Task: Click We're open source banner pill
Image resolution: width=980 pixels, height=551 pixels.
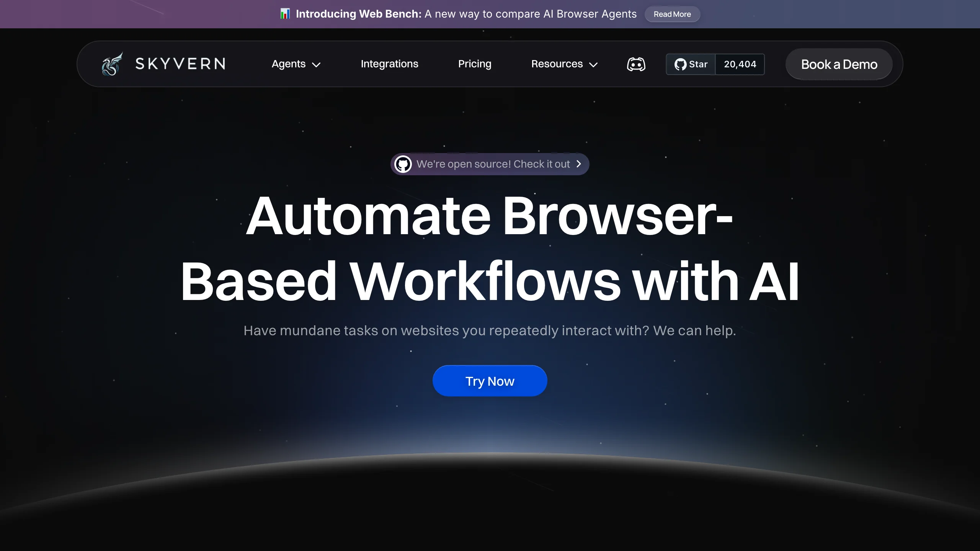Action: pyautogui.click(x=493, y=164)
